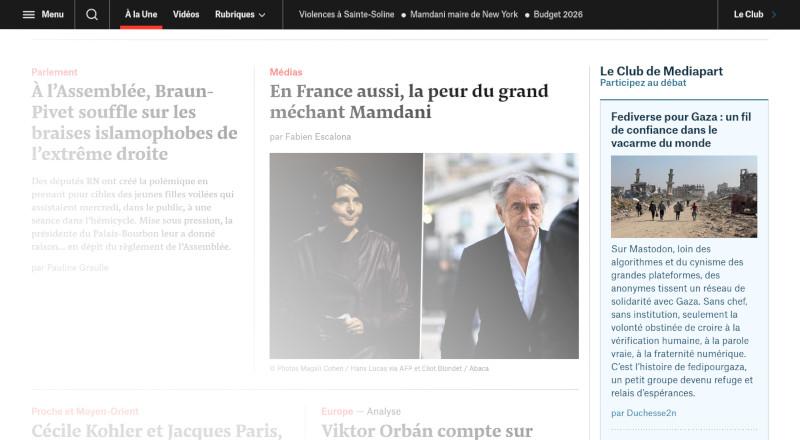Open the two-portrait Mamdani article image
The width and height of the screenshot is (800, 440).
pyautogui.click(x=424, y=256)
